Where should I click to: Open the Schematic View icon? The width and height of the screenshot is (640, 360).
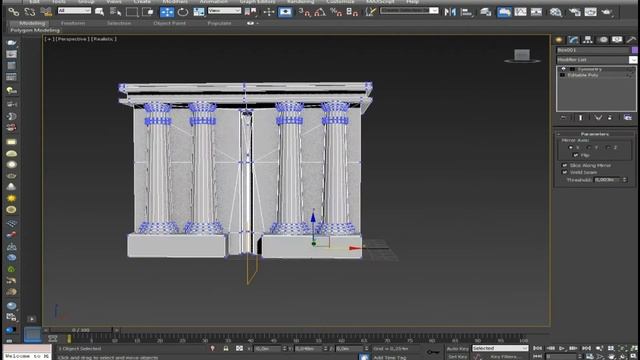pyautogui.click(x=536, y=12)
